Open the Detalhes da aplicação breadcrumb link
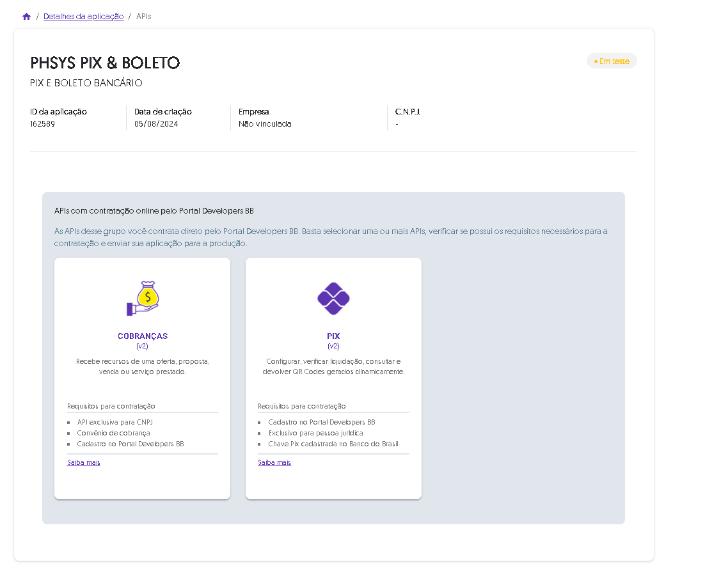728x578 pixels. pyautogui.click(x=84, y=17)
